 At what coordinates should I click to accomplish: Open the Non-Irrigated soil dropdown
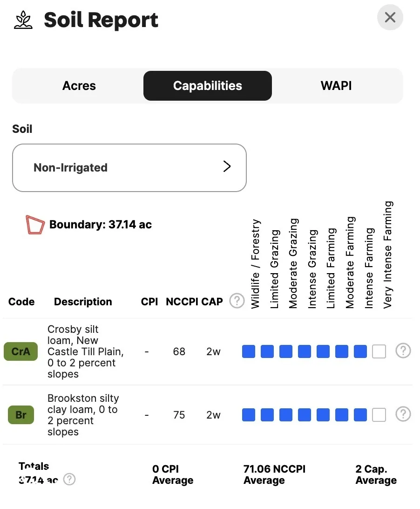tap(129, 168)
